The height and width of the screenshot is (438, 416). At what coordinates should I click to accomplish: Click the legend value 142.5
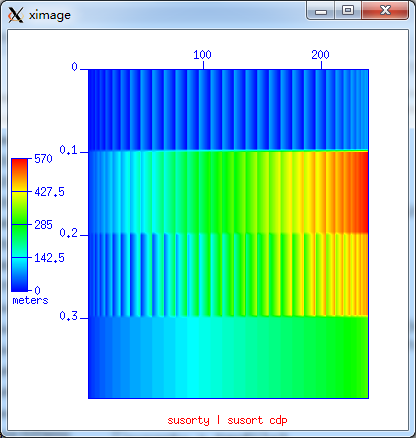point(49,258)
